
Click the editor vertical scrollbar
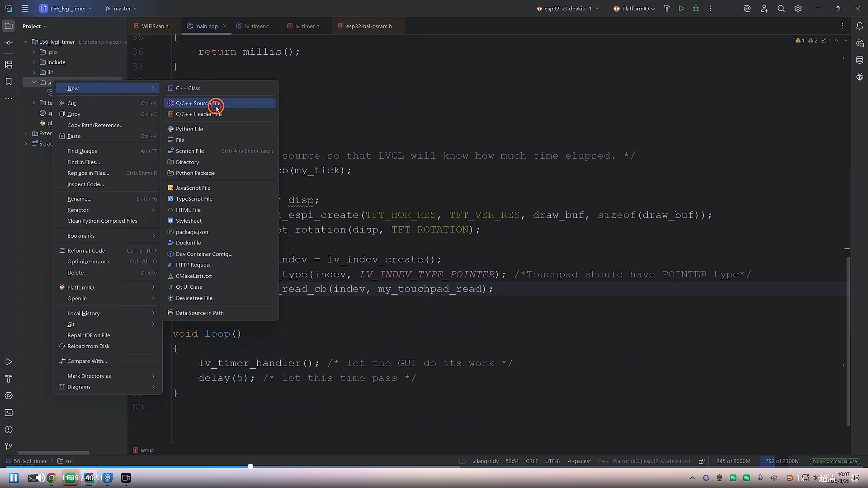849,341
